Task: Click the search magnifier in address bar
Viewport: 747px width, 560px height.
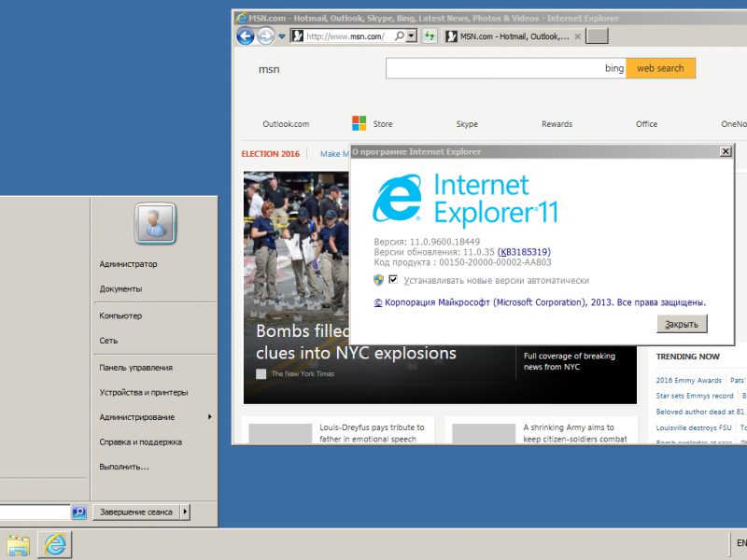Action: (x=400, y=35)
